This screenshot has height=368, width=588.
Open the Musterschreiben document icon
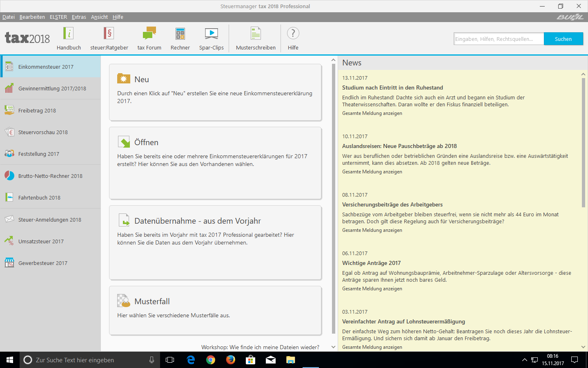[x=256, y=34]
